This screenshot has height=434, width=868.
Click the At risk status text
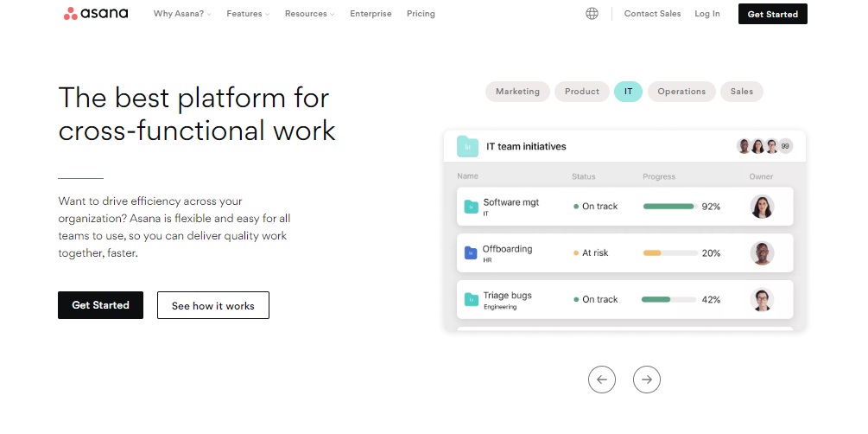(x=595, y=252)
